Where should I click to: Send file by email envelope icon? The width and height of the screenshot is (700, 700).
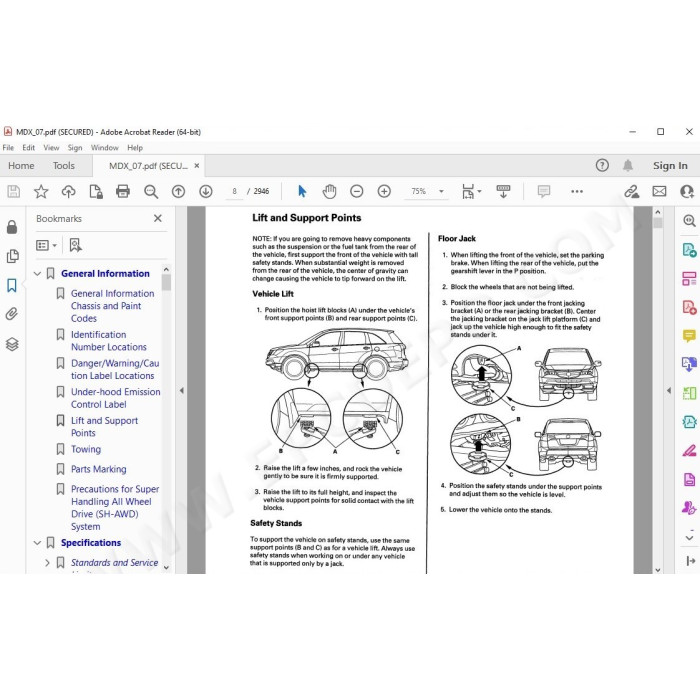[x=659, y=192]
